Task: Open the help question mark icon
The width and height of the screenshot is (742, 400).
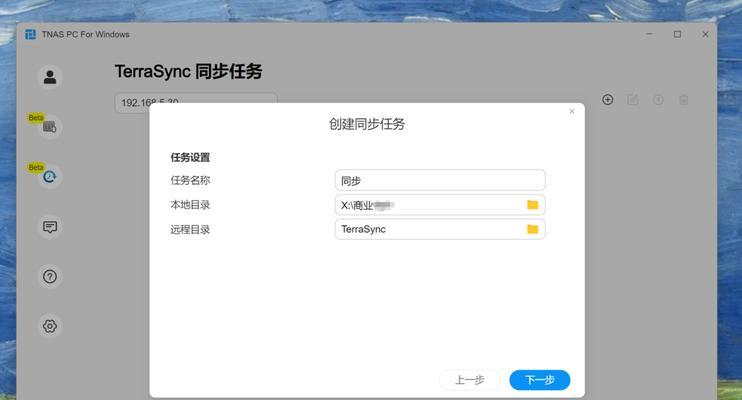Action: 50,276
